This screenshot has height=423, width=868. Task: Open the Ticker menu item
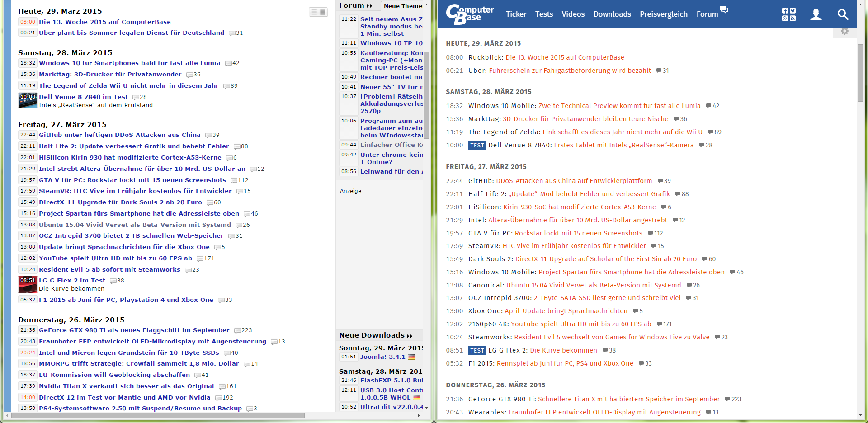coord(516,14)
